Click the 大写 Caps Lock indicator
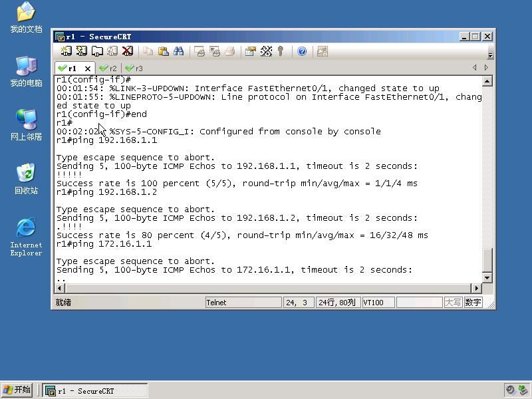The height and width of the screenshot is (399, 532). 453,303
